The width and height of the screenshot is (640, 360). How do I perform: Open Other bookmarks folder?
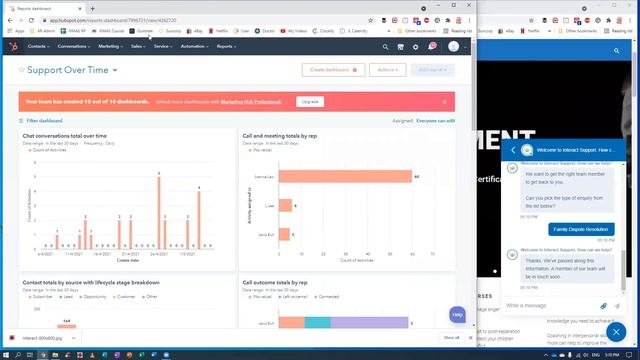pos(417,31)
